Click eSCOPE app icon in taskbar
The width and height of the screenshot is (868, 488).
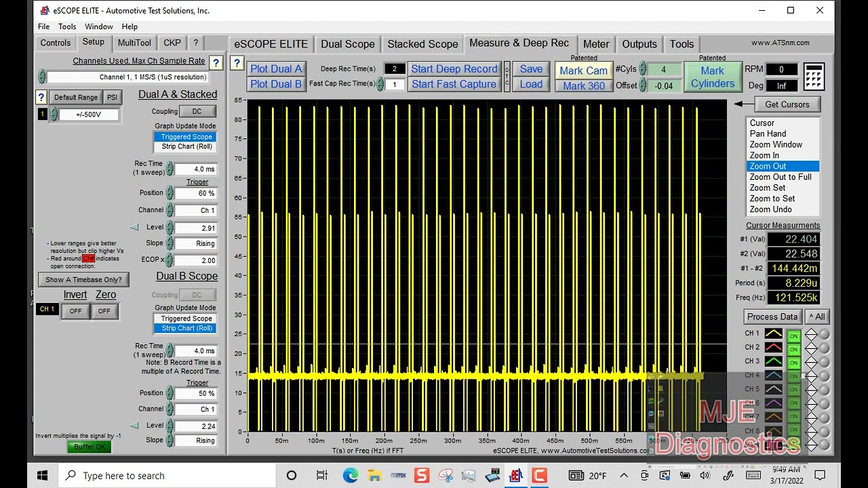coord(516,476)
